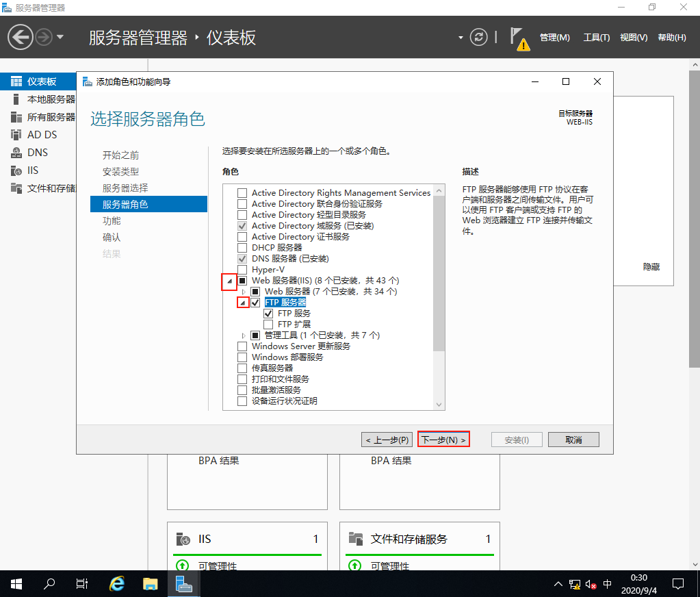This screenshot has height=597, width=700.
Task: Click BPA 结果 in the left dashboard tile
Action: [219, 460]
